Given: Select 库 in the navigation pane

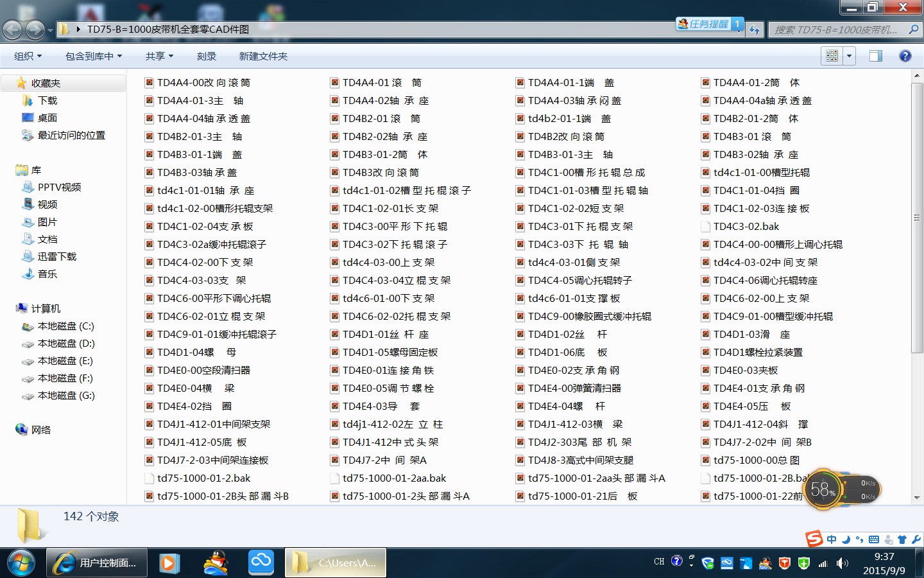Looking at the screenshot, I should pyautogui.click(x=36, y=170).
